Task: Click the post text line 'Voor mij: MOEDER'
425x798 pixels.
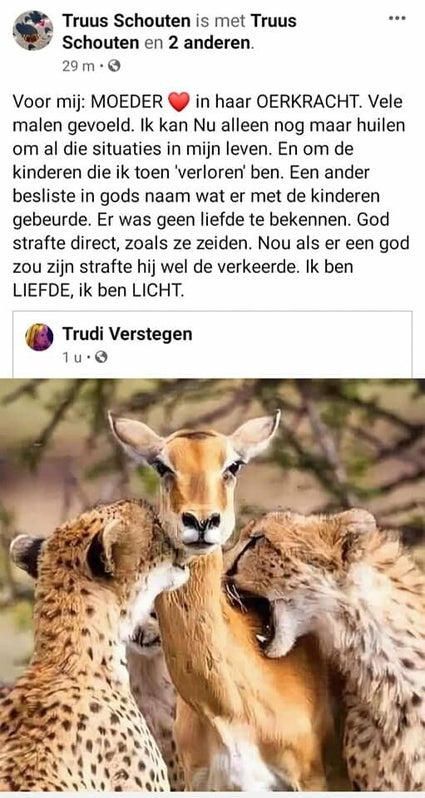Action: (87, 102)
